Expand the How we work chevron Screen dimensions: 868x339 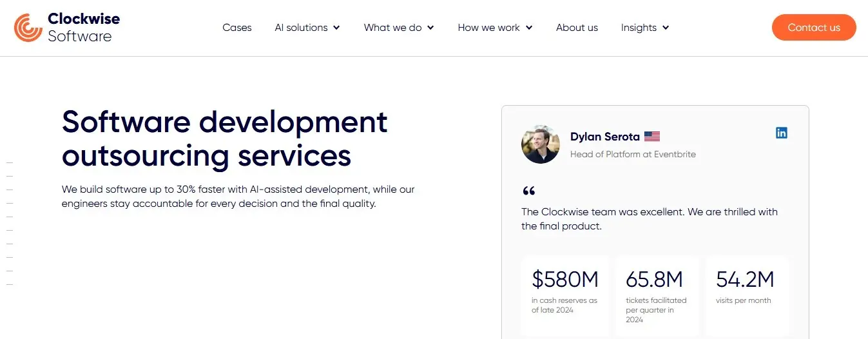pos(529,28)
